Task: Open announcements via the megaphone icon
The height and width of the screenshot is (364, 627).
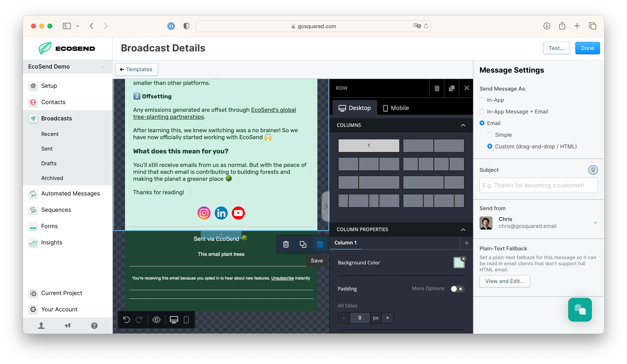Action: point(68,326)
